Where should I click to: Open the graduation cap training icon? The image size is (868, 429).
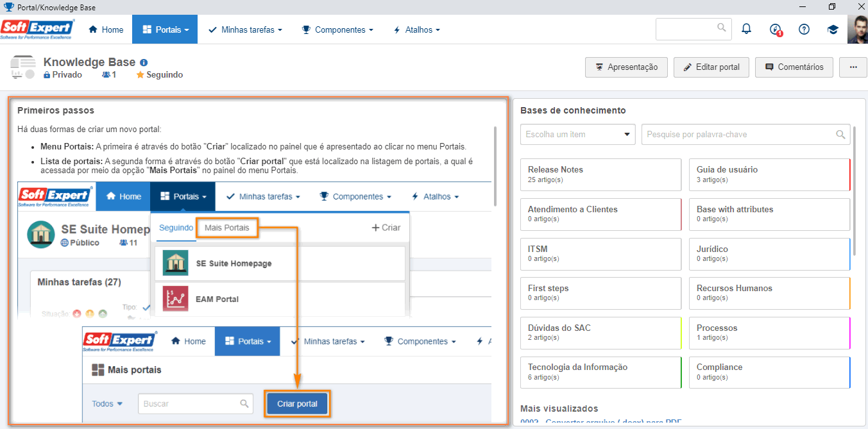pos(833,29)
